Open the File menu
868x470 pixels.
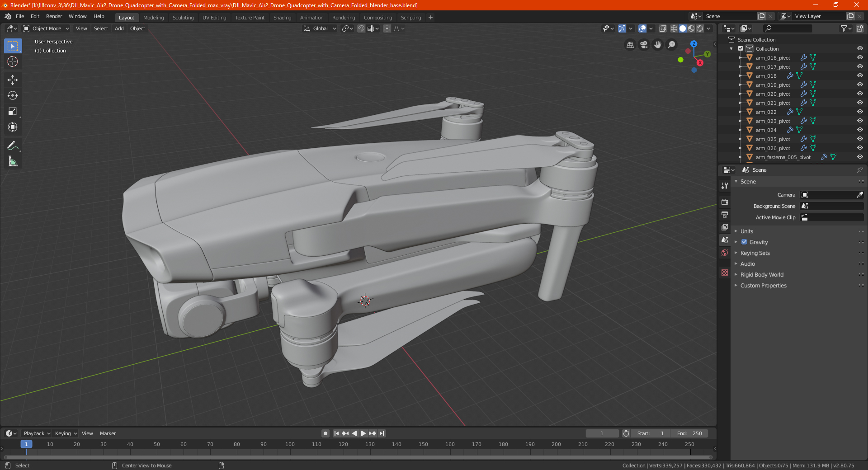[20, 16]
